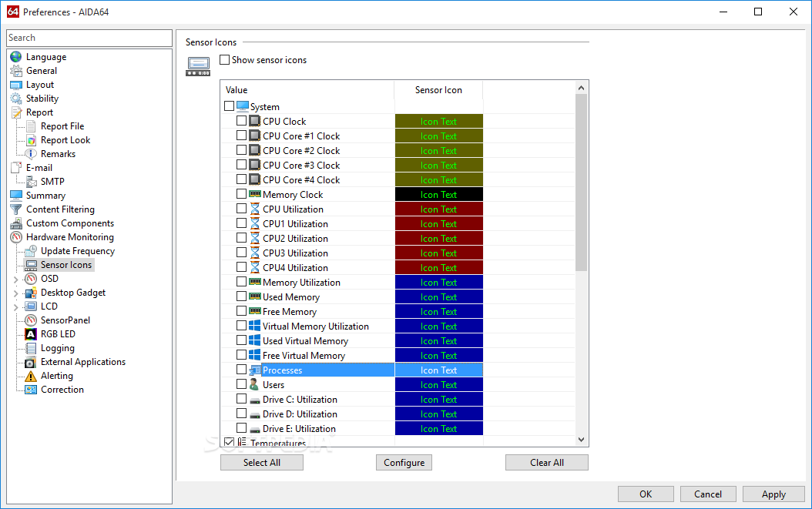
Task: Click the Summary monitor icon
Action: pos(16,196)
